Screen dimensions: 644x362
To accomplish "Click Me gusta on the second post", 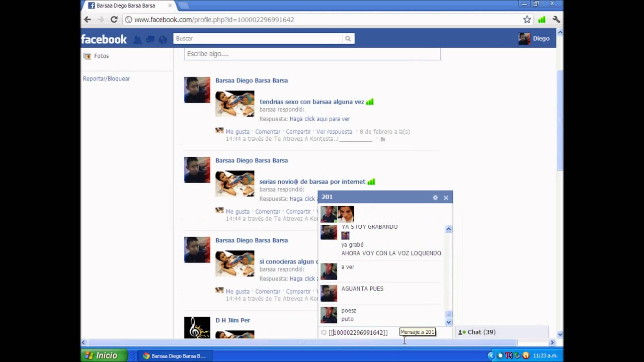I will (x=237, y=212).
